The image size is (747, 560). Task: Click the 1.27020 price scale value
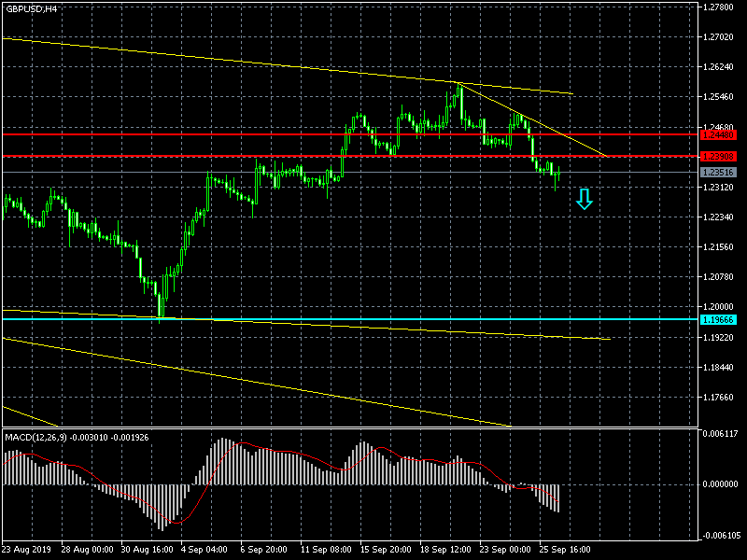click(718, 37)
